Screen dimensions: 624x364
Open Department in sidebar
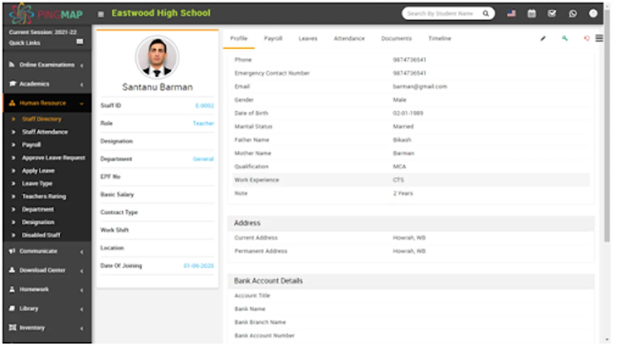tap(38, 210)
